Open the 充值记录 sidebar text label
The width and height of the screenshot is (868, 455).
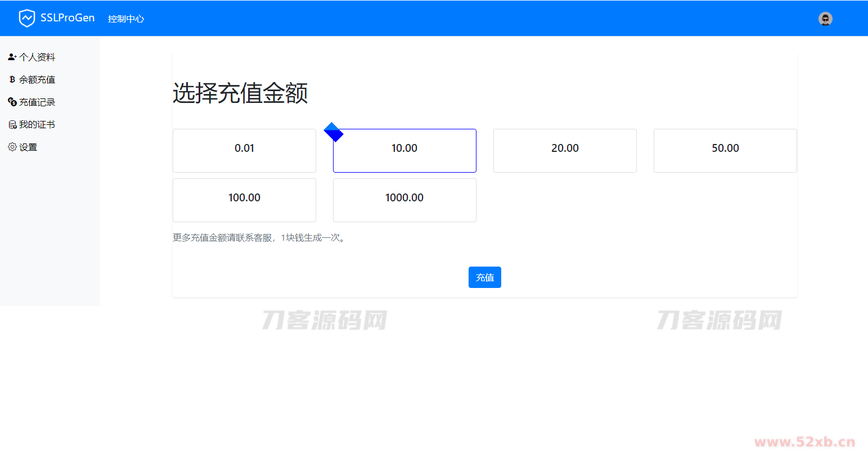37,102
